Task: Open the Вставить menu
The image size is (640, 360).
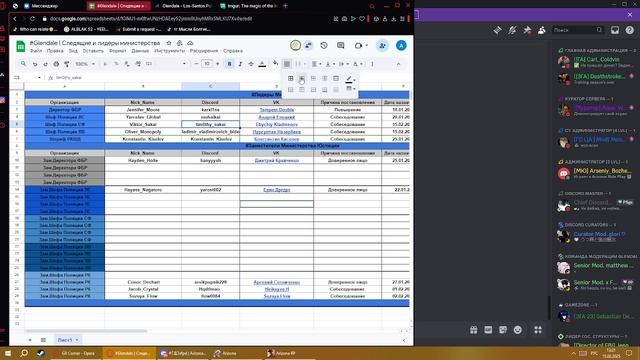Action: pyautogui.click(x=93, y=51)
